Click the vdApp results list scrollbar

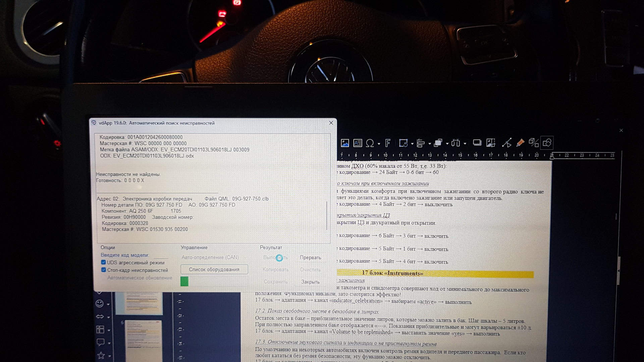point(327,216)
